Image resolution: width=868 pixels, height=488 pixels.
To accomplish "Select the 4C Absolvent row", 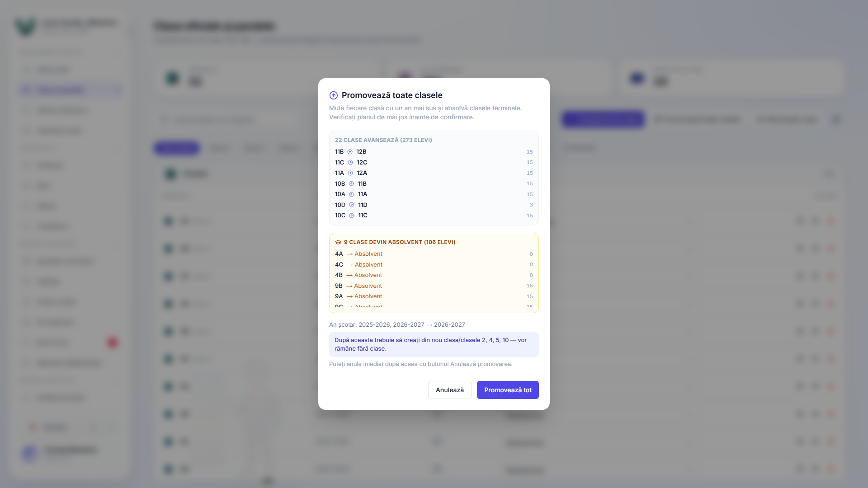I will pos(434,264).
